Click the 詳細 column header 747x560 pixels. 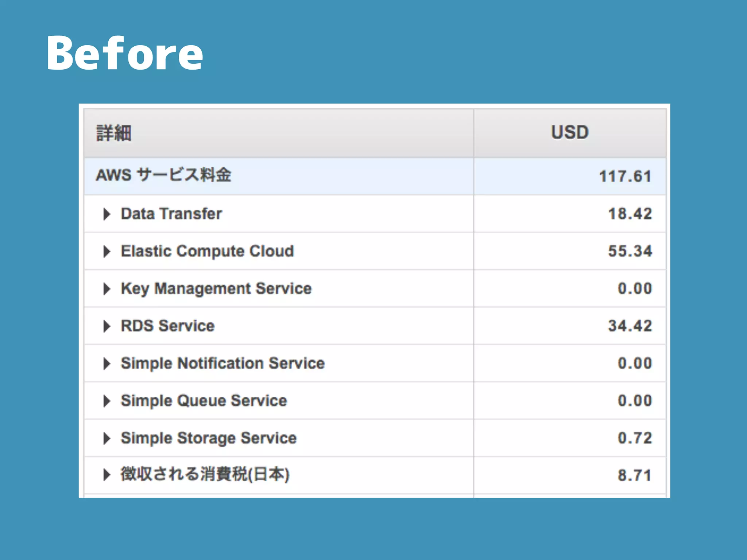pos(114,133)
